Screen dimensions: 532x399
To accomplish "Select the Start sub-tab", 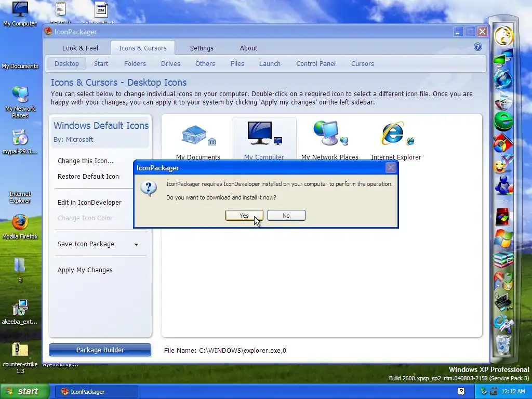I will pyautogui.click(x=101, y=64).
